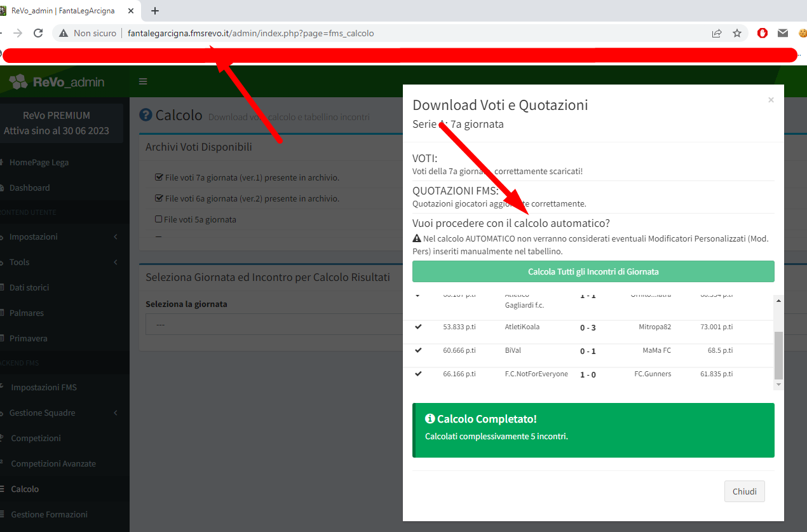Check the File voti 5a giornata box
Screen dimensions: 807x532
click(x=159, y=219)
